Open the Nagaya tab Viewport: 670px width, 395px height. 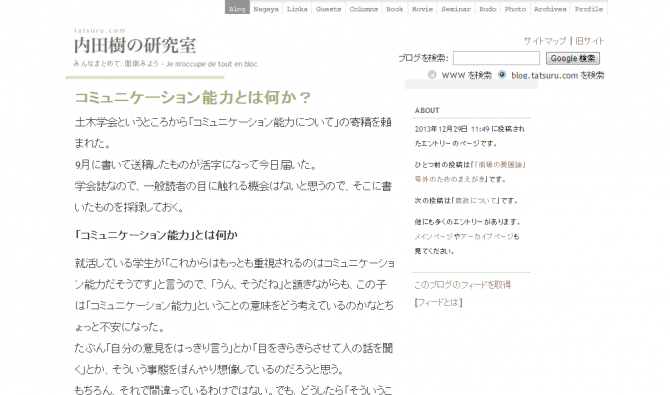point(266,8)
